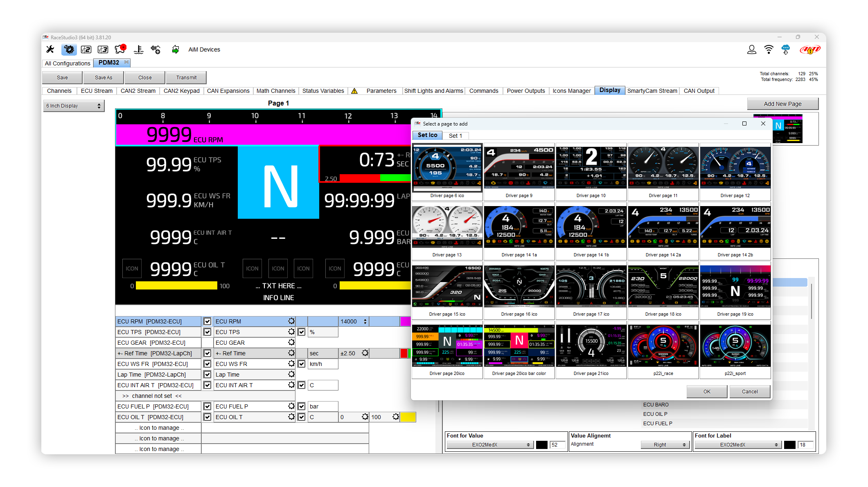The width and height of the screenshot is (868, 487).
Task: Toggle the Lap Time label checkbox
Action: click(x=207, y=375)
